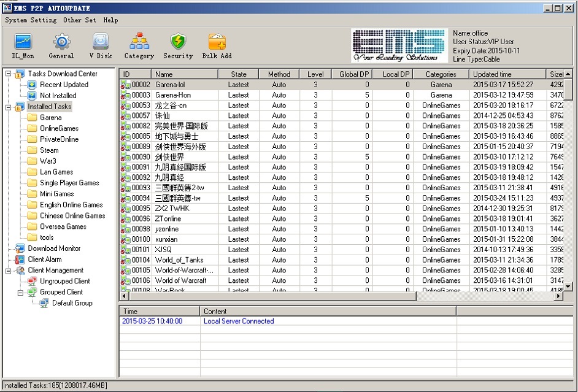
Task: Click the Steam folder icon
Action: pyautogui.click(x=33, y=150)
